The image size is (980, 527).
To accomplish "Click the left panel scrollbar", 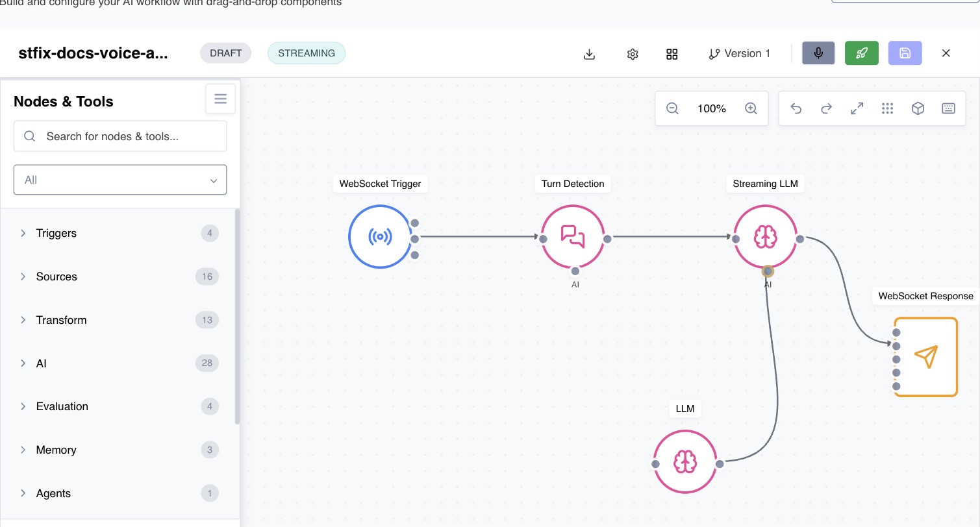I will tap(237, 316).
